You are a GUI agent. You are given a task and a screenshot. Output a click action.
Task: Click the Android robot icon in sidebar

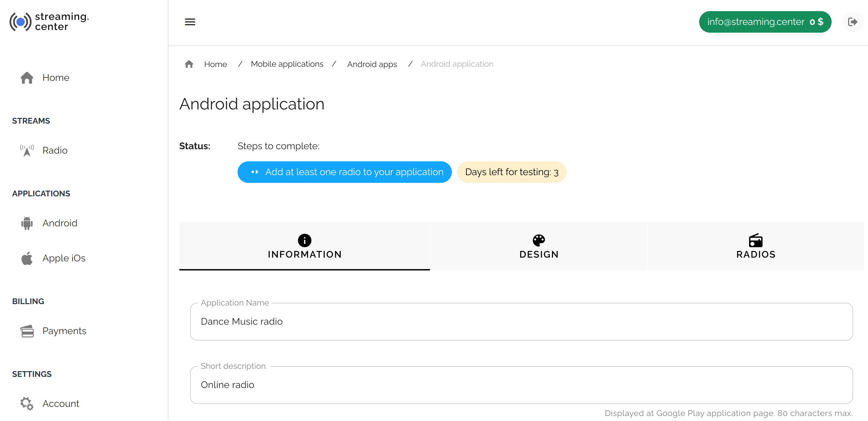[27, 223]
